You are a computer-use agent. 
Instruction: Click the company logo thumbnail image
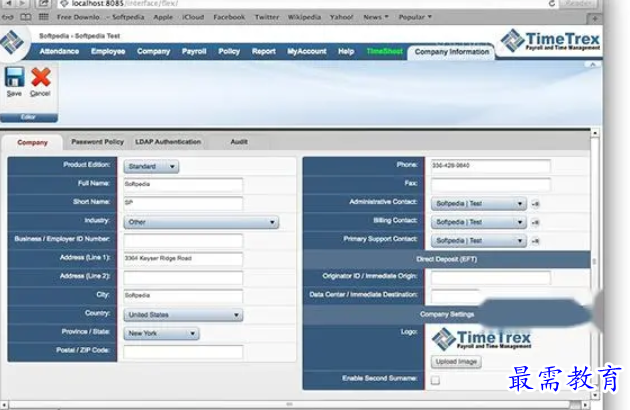pyautogui.click(x=481, y=339)
